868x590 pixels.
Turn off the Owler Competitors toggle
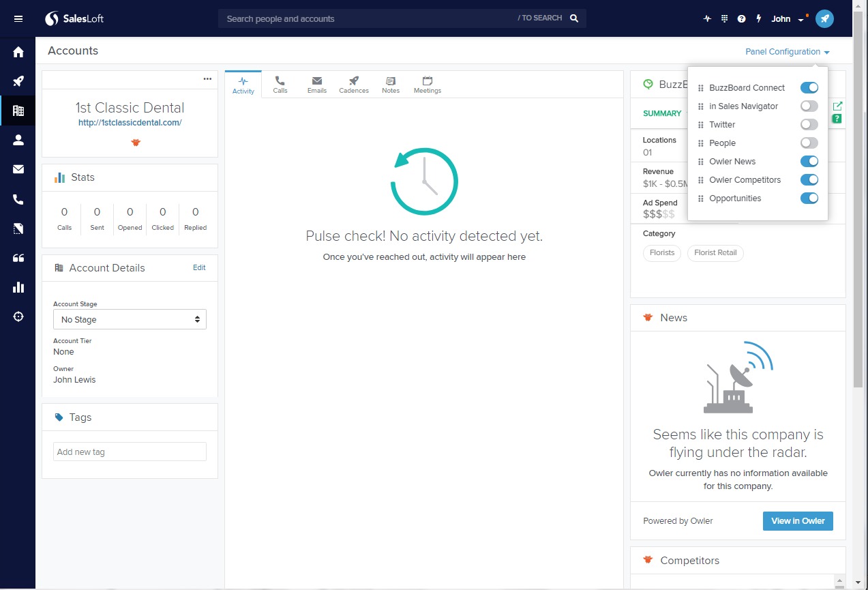809,180
